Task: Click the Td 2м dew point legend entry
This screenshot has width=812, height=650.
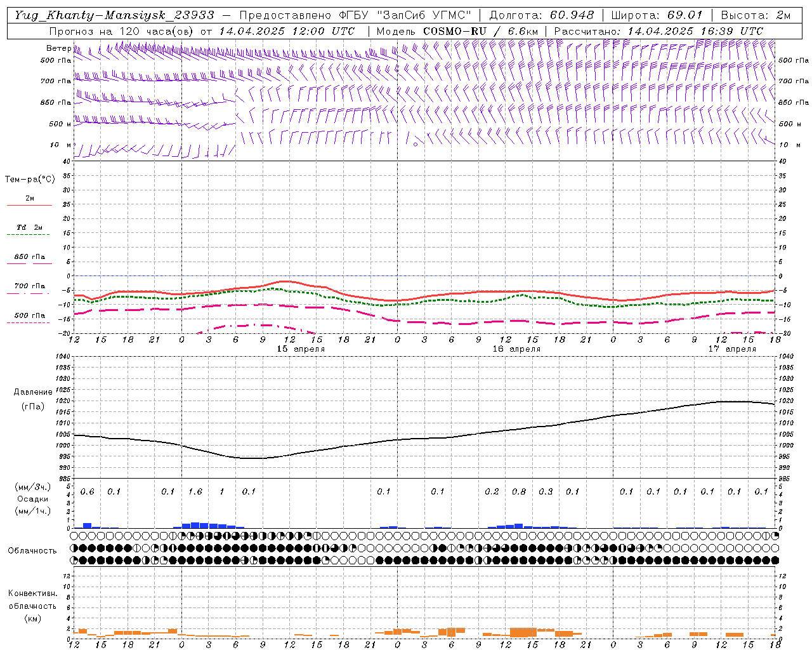Action: coord(29,227)
